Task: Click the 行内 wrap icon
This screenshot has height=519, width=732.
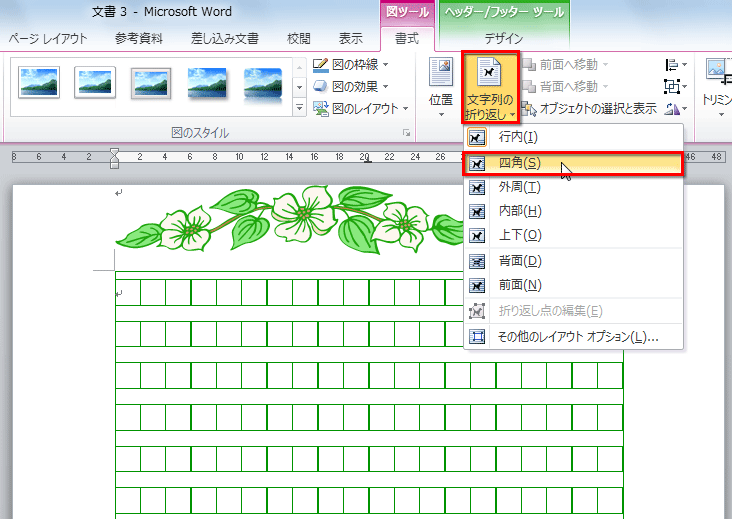Action: (x=477, y=138)
